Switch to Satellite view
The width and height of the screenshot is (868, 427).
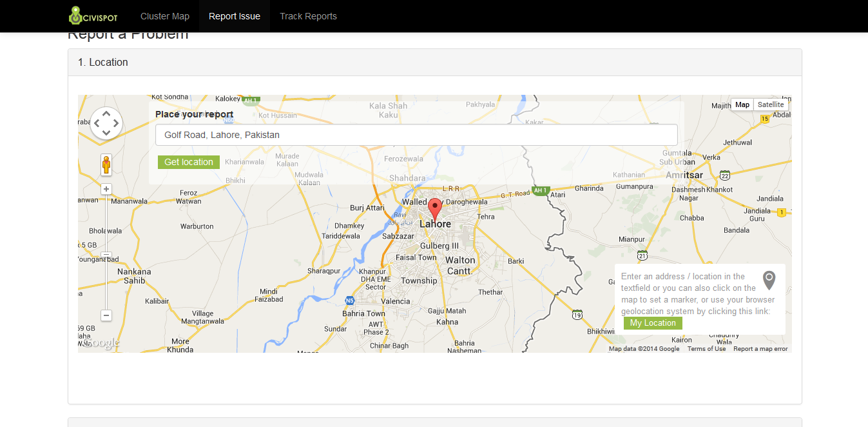coord(771,104)
